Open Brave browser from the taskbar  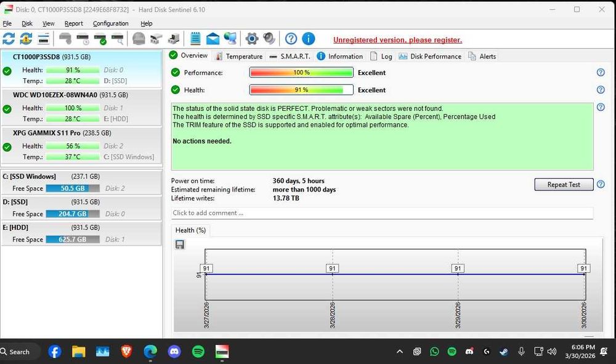click(126, 352)
